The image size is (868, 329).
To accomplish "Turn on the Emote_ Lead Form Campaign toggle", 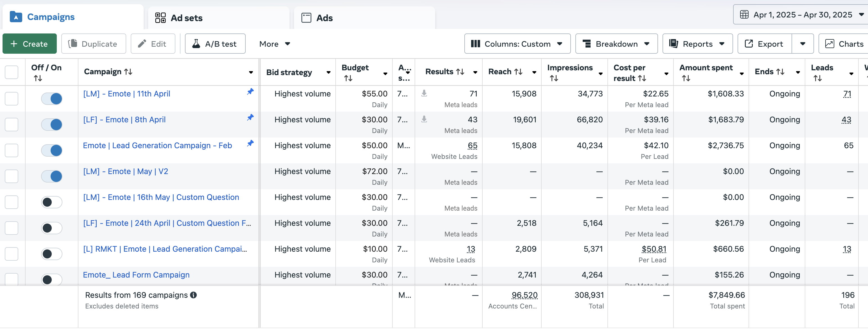I will 51,279.
